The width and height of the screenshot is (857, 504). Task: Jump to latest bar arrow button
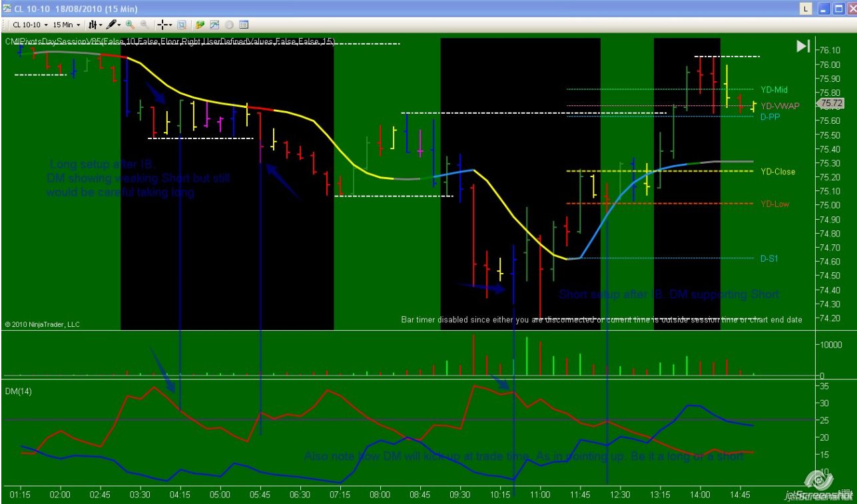803,46
